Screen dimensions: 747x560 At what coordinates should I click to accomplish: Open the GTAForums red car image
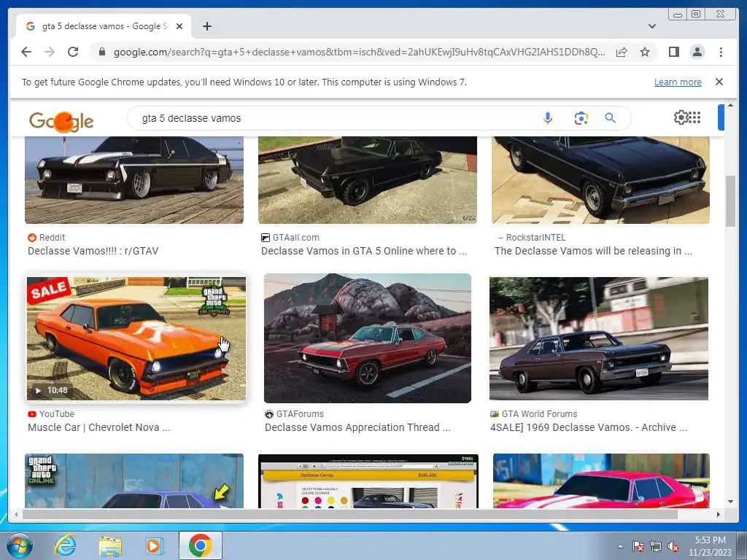pos(368,338)
